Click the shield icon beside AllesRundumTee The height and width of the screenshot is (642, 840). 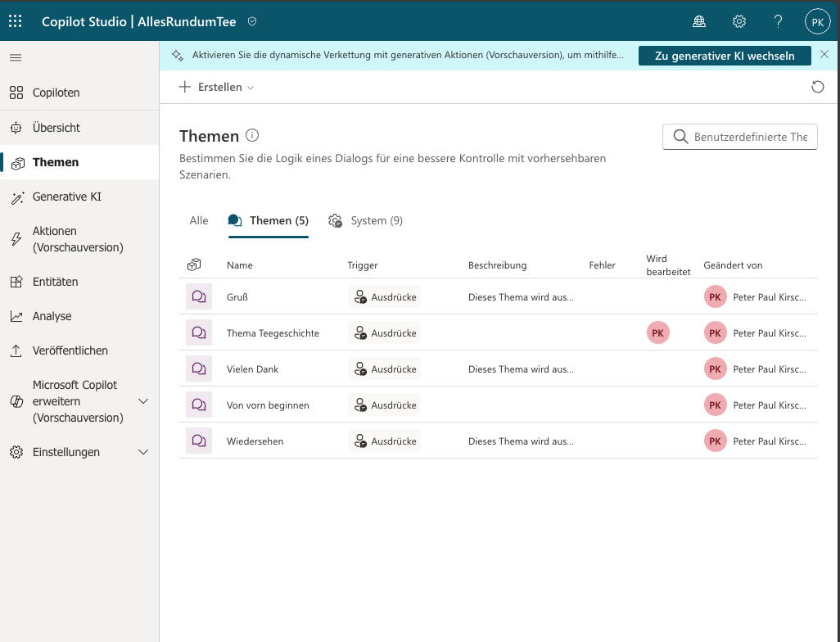pyautogui.click(x=252, y=21)
